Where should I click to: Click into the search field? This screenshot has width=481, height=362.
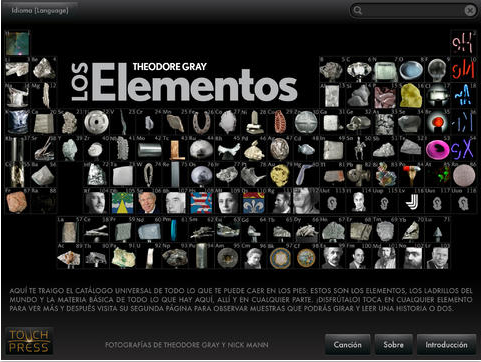point(413,11)
